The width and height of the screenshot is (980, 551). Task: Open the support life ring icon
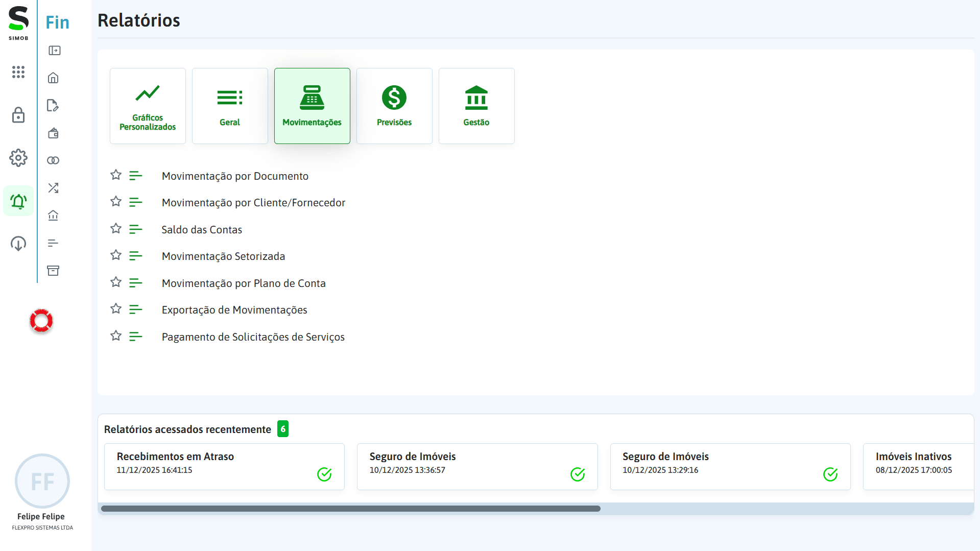pyautogui.click(x=41, y=321)
